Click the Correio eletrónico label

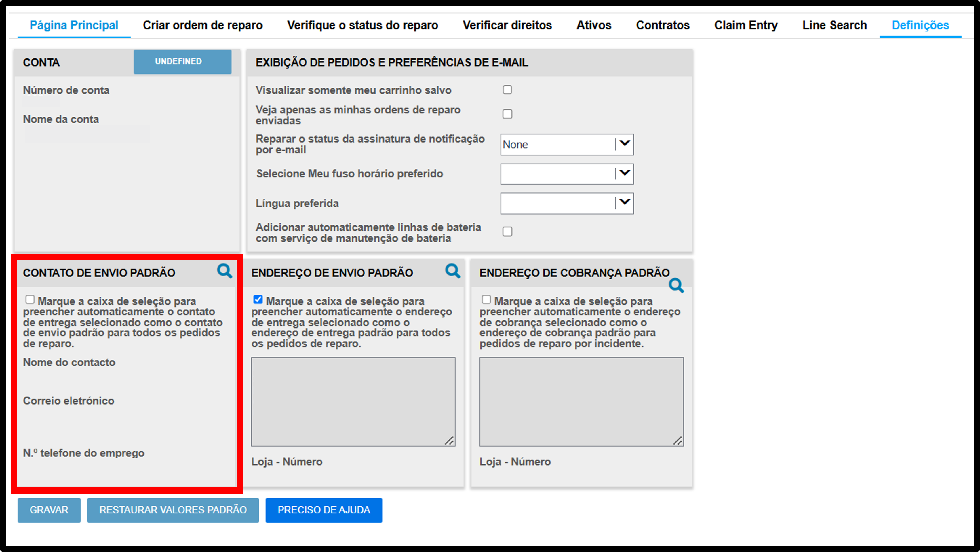point(68,401)
